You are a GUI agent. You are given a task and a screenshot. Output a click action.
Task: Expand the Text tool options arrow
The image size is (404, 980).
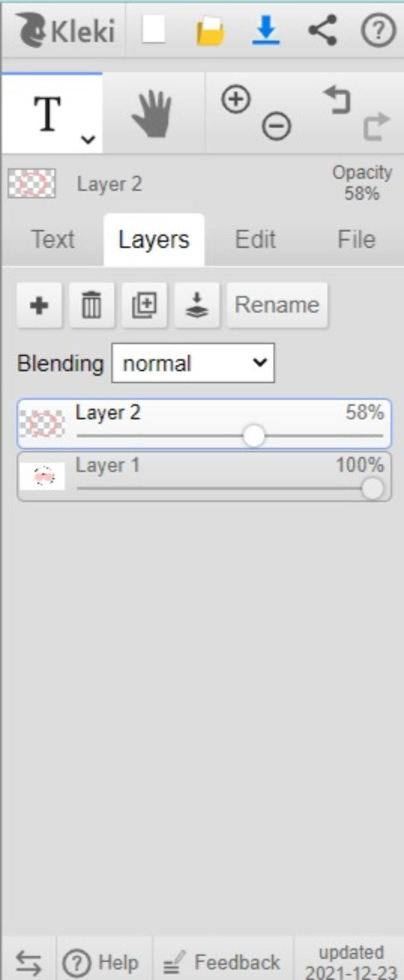pyautogui.click(x=88, y=139)
